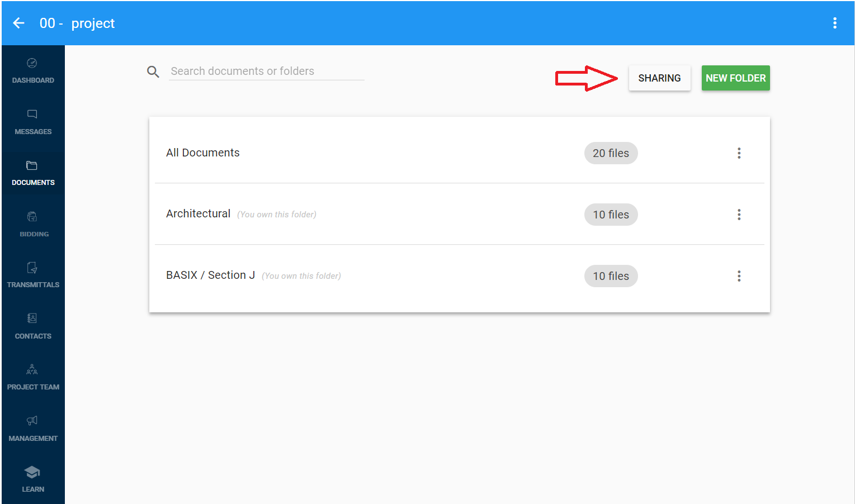Open options menu for All Documents
The height and width of the screenshot is (504, 855).
click(x=739, y=153)
